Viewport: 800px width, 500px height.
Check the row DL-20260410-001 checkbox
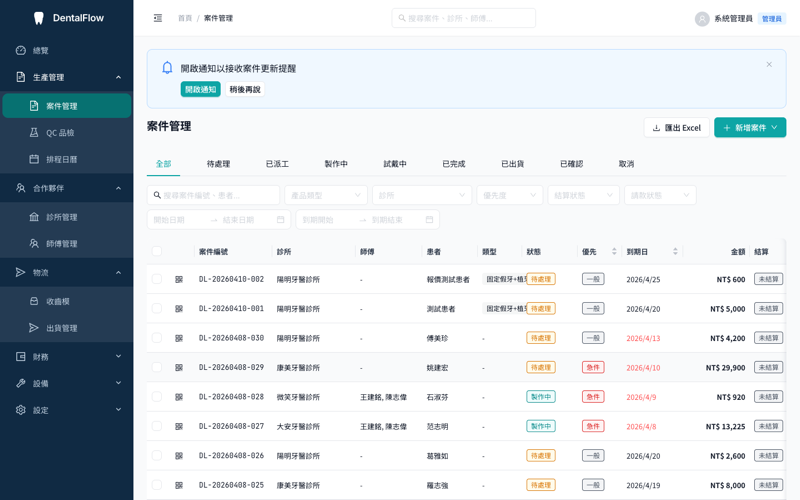tap(157, 309)
